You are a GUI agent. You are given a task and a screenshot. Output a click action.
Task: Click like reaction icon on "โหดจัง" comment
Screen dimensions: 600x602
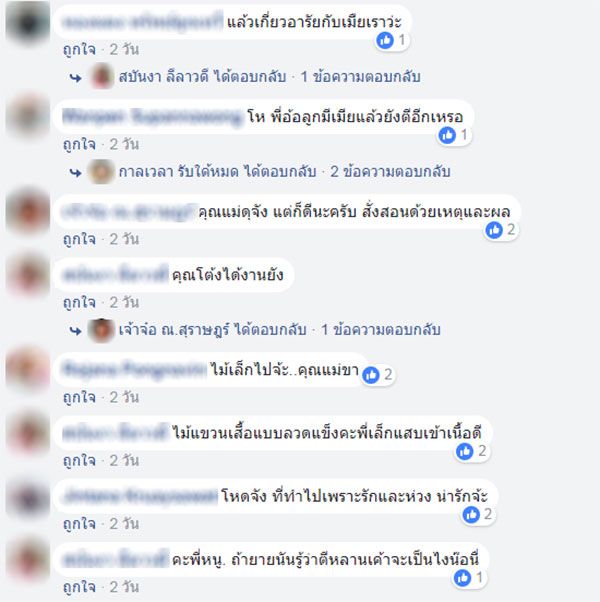click(471, 514)
